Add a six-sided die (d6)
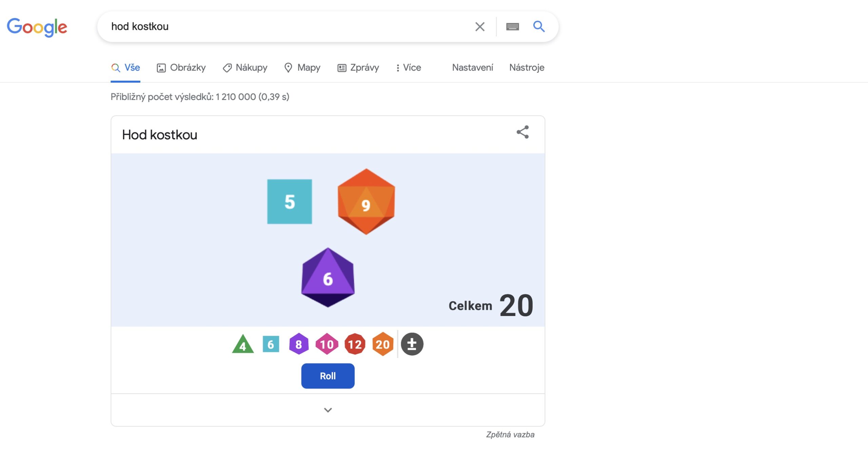This screenshot has height=456, width=868. click(x=270, y=344)
